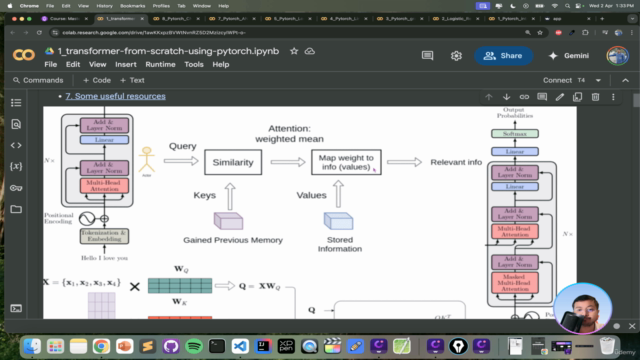The height and width of the screenshot is (360, 640).
Task: Star the notebook next to its title
Action: coord(294,51)
